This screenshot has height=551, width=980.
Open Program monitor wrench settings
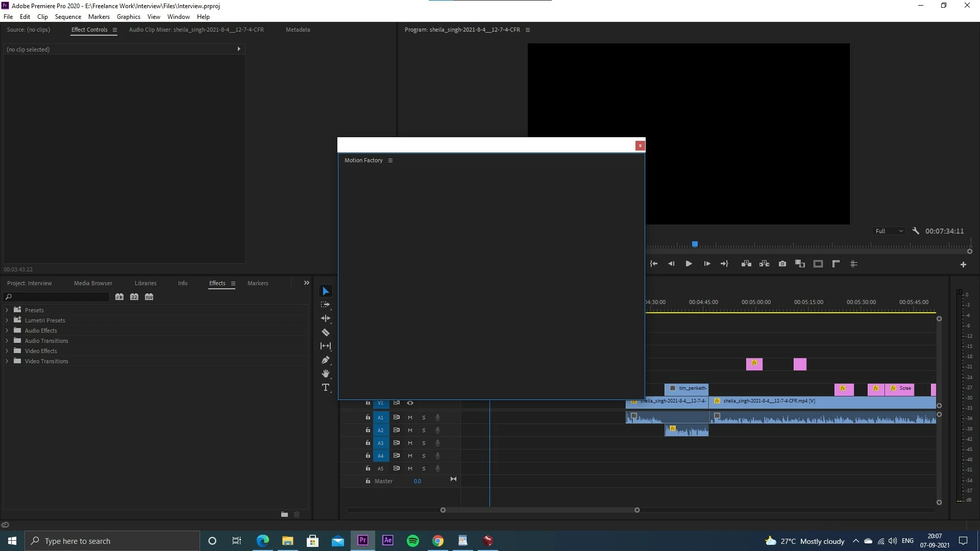(x=916, y=231)
